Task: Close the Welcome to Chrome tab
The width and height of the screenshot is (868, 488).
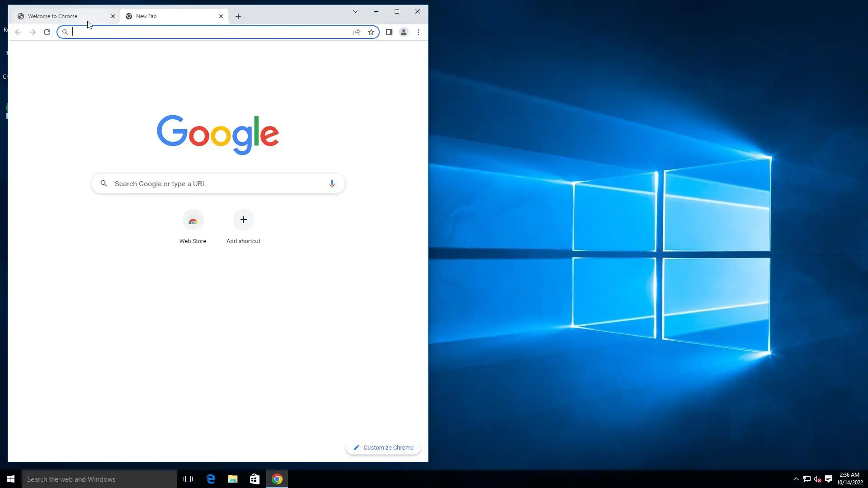Action: pos(113,16)
